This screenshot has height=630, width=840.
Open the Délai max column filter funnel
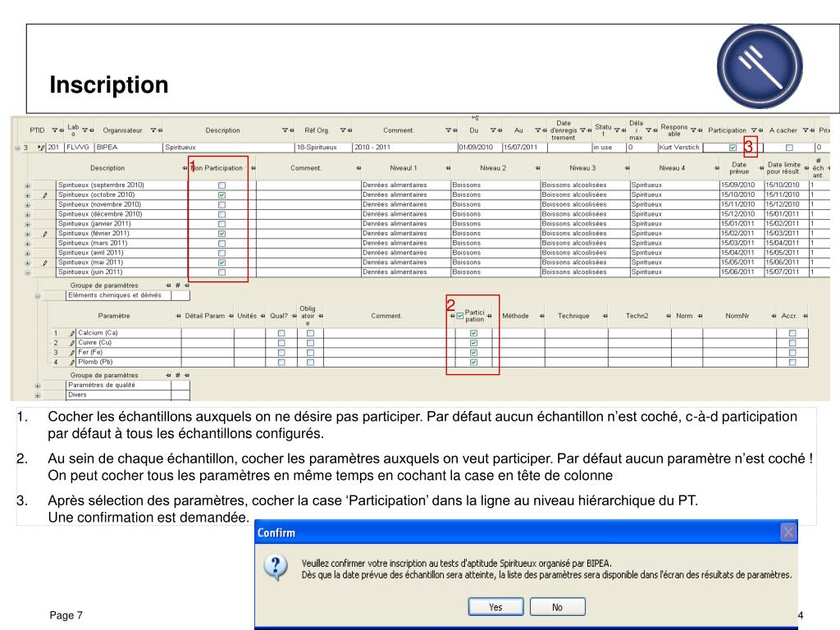(x=648, y=130)
